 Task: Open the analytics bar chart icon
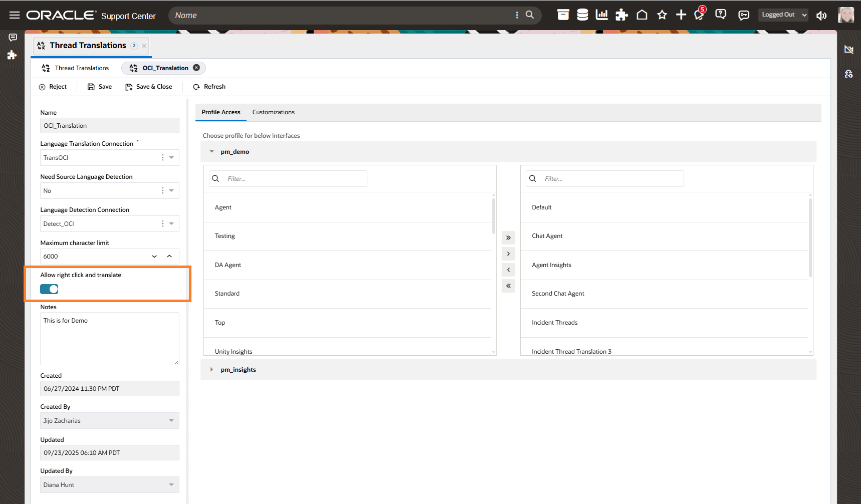pos(602,15)
